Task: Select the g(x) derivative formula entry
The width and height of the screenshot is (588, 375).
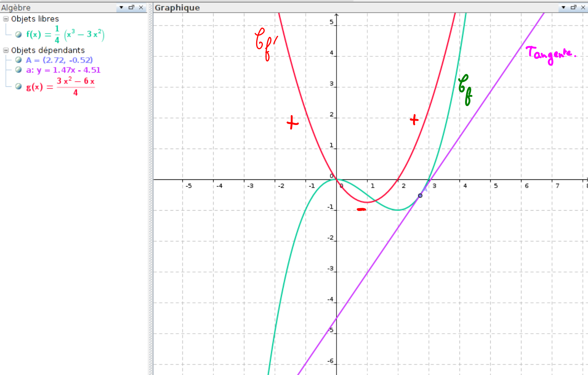Action: tap(60, 86)
